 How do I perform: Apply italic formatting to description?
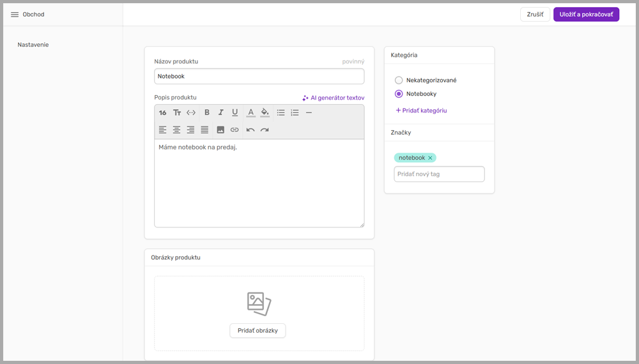[x=221, y=112]
